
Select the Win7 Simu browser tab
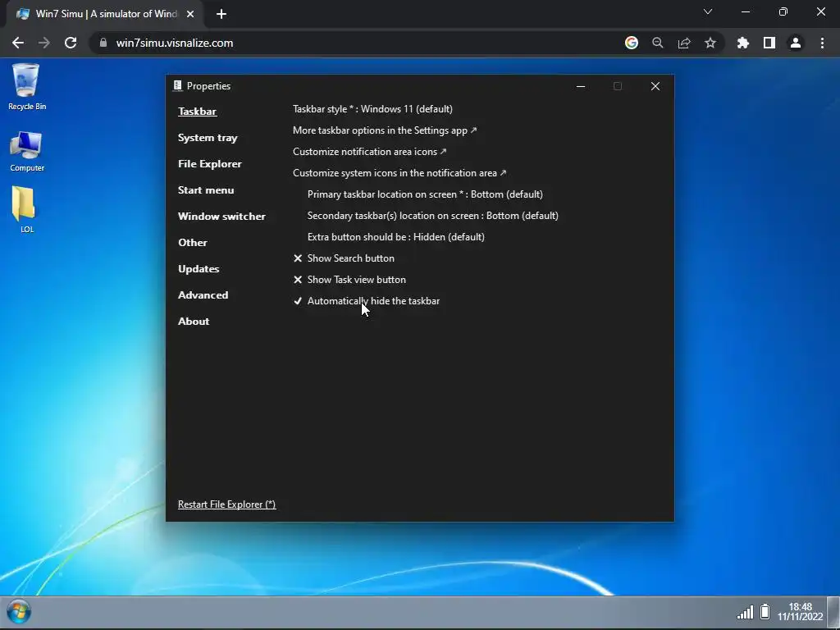(x=104, y=14)
